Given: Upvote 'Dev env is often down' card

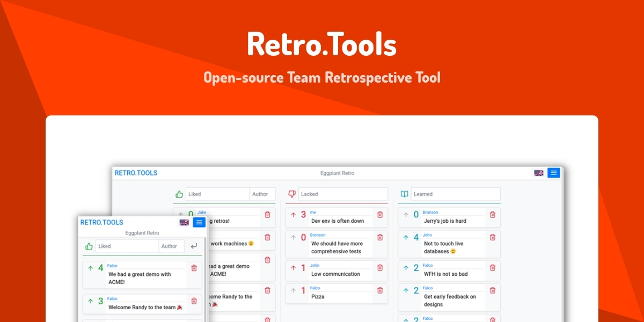Looking at the screenshot, I should [293, 215].
